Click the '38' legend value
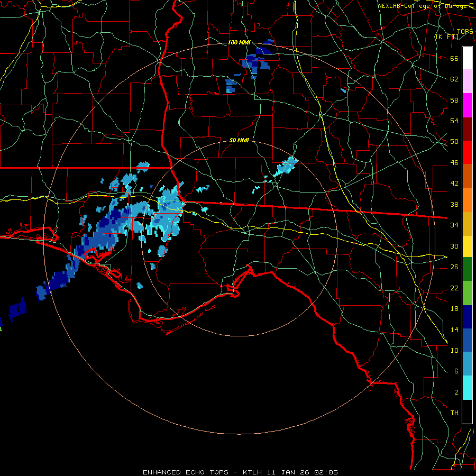Screen dimensions: 476x476 pos(454,204)
